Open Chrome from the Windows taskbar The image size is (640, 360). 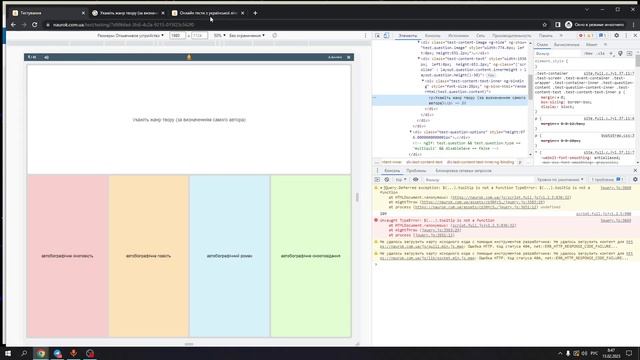coord(41,353)
